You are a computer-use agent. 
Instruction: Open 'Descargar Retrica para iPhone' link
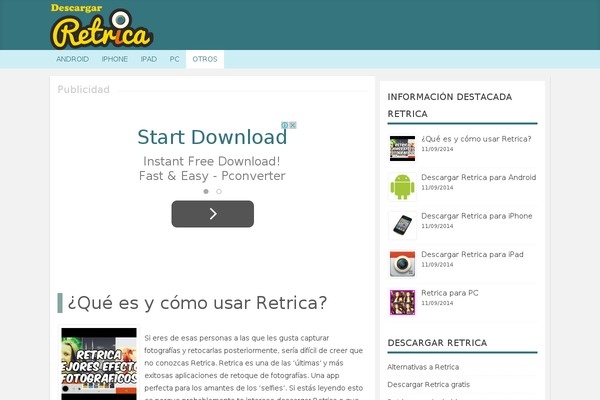point(476,216)
